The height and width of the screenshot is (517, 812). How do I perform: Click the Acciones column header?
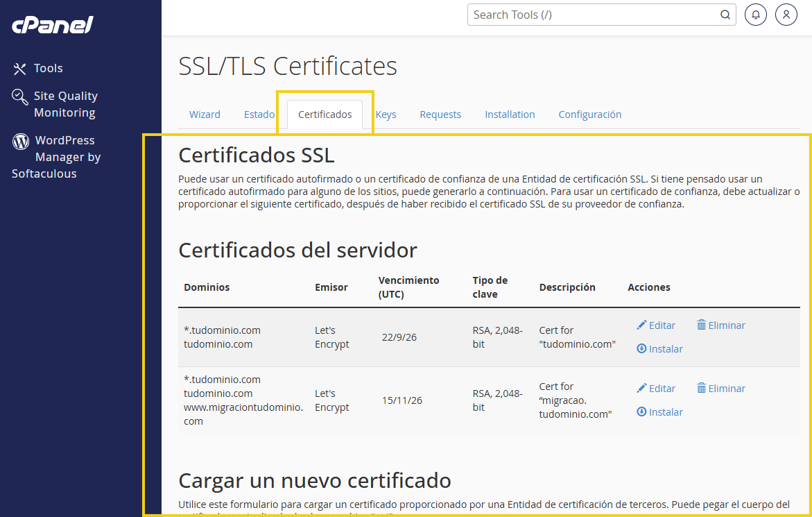649,287
